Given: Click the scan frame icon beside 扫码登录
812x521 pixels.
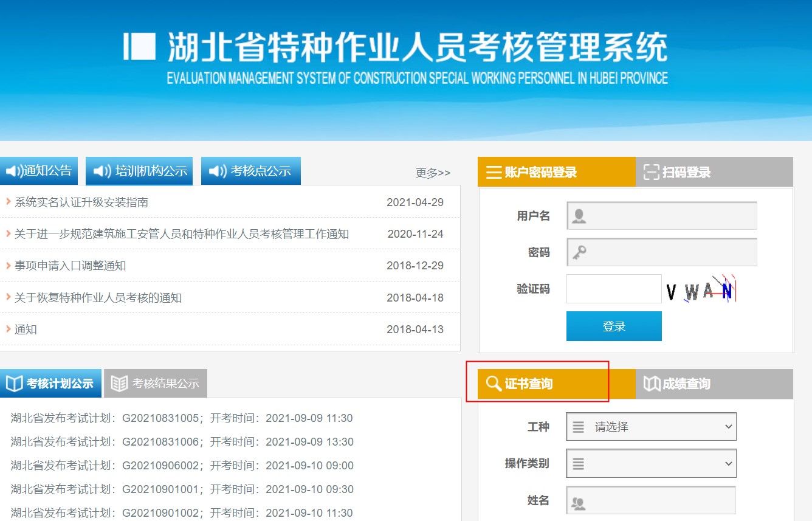Looking at the screenshot, I should tap(651, 172).
